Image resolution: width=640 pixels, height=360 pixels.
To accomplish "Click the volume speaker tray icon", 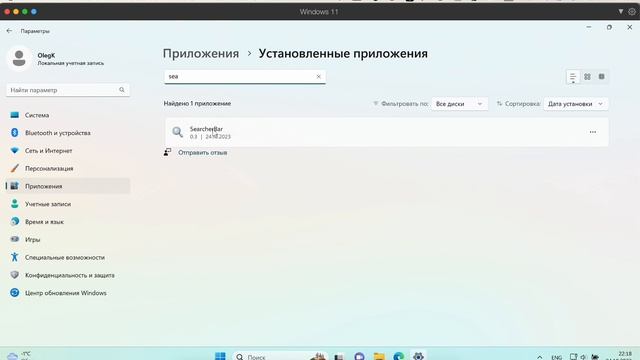I will (583, 357).
